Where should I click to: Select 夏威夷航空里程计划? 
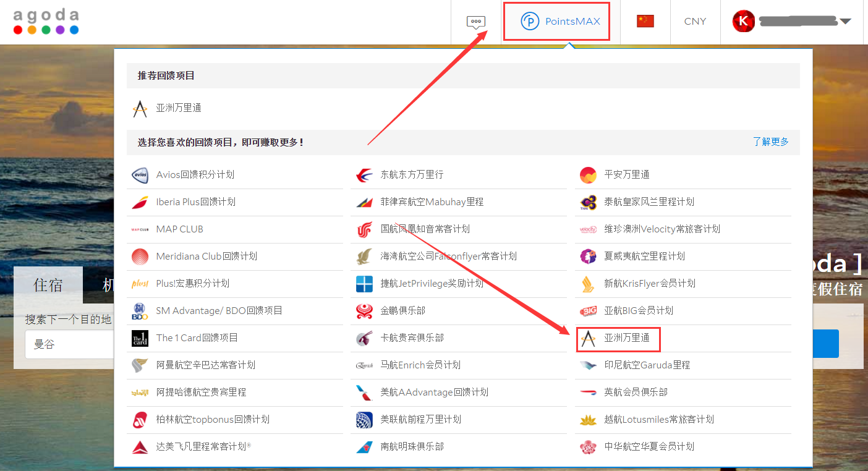point(645,257)
